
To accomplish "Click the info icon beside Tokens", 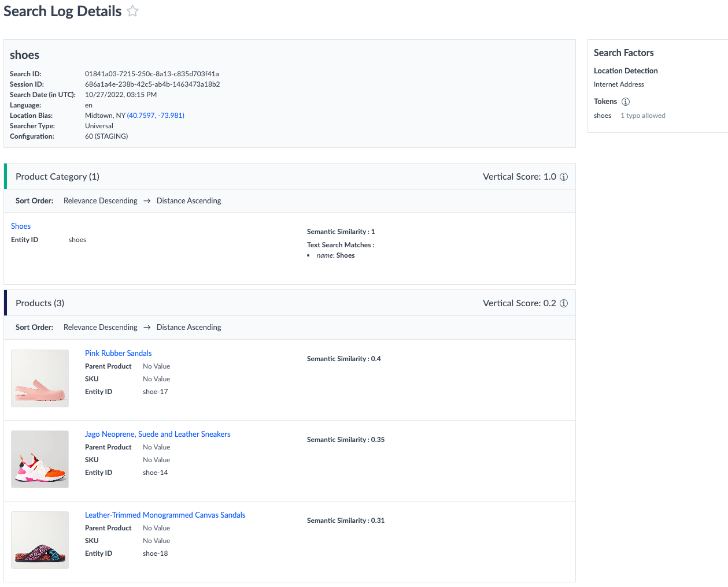I will 625,102.
